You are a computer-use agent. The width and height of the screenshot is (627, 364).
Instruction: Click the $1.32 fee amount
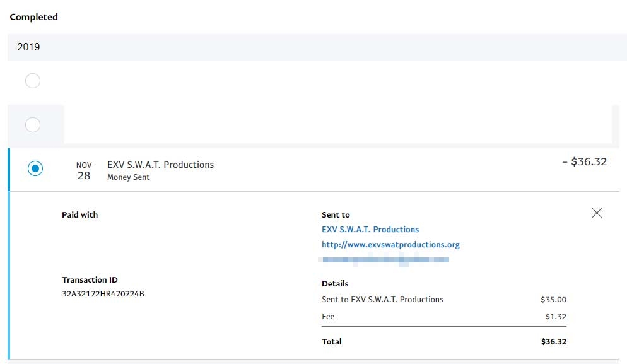click(556, 317)
